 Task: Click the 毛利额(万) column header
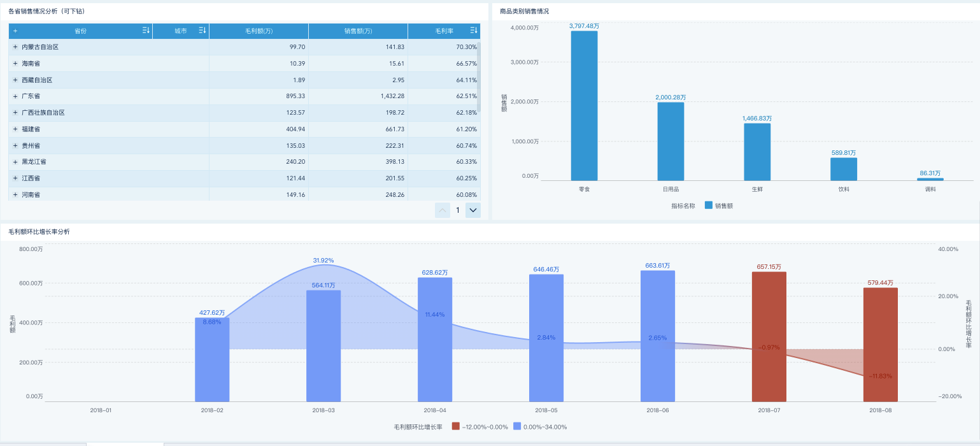[x=259, y=31]
